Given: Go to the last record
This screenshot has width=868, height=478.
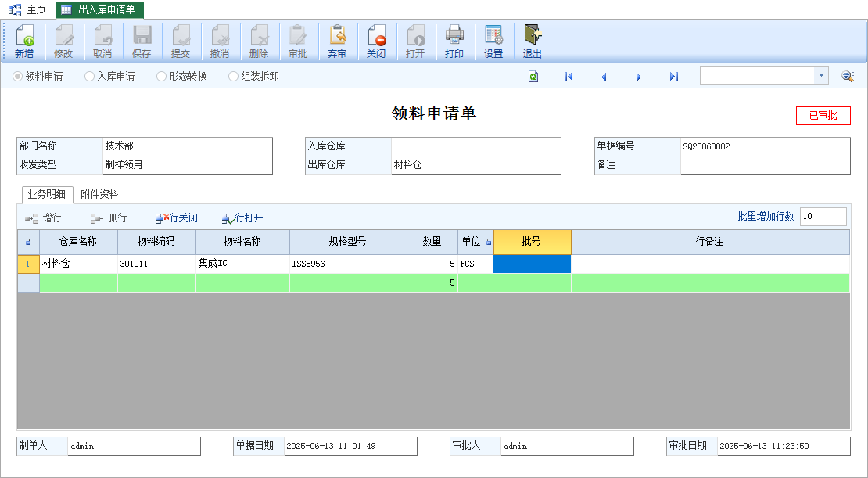Looking at the screenshot, I should [673, 77].
